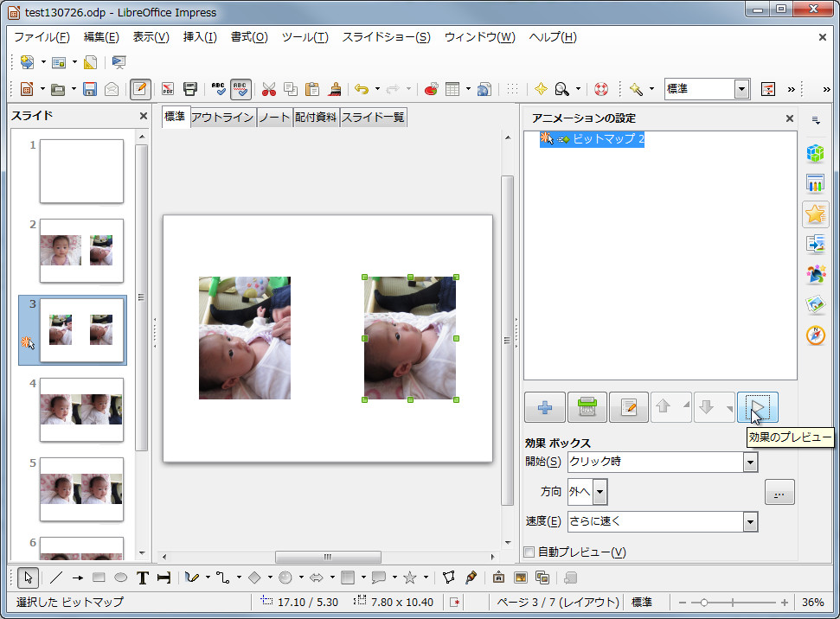The image size is (840, 619).
Task: Switch to the ノート tab
Action: (274, 118)
